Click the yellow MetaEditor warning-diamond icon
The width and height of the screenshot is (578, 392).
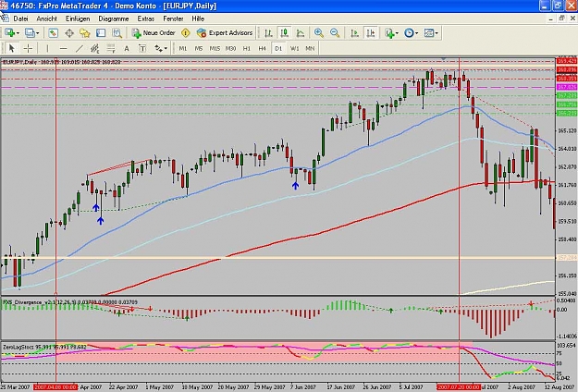(x=185, y=33)
